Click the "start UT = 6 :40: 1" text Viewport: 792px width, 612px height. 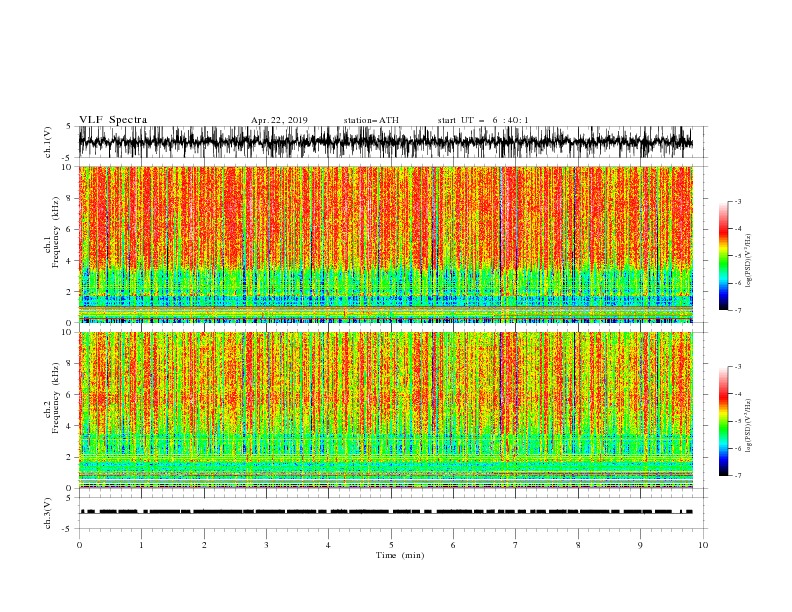coord(483,120)
